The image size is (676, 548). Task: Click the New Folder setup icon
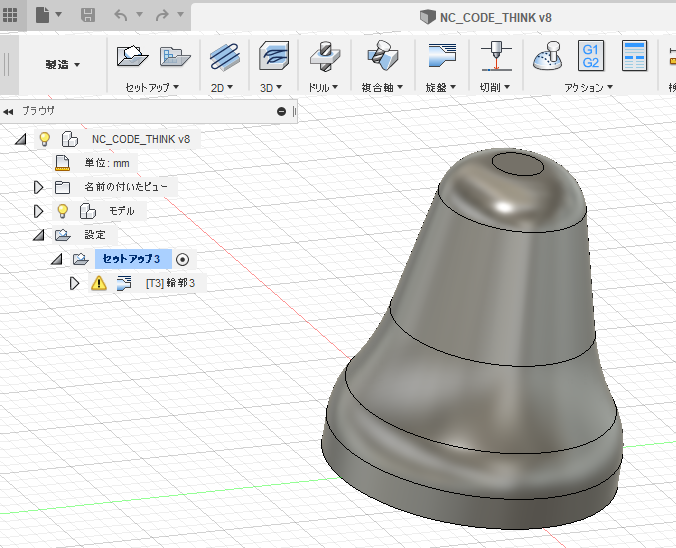point(175,56)
